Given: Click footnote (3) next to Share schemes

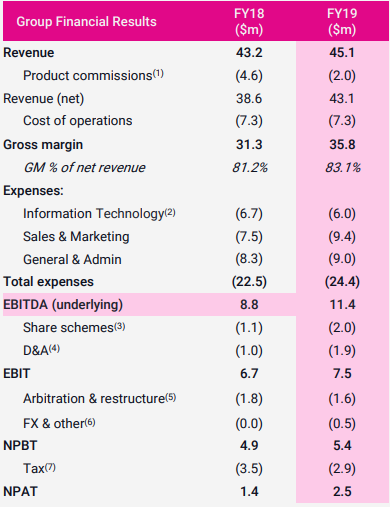Looking at the screenshot, I should pyautogui.click(x=120, y=326).
